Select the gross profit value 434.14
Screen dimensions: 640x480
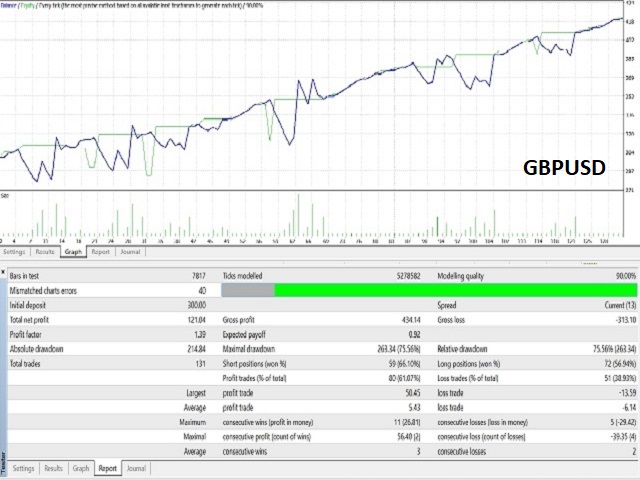411,320
